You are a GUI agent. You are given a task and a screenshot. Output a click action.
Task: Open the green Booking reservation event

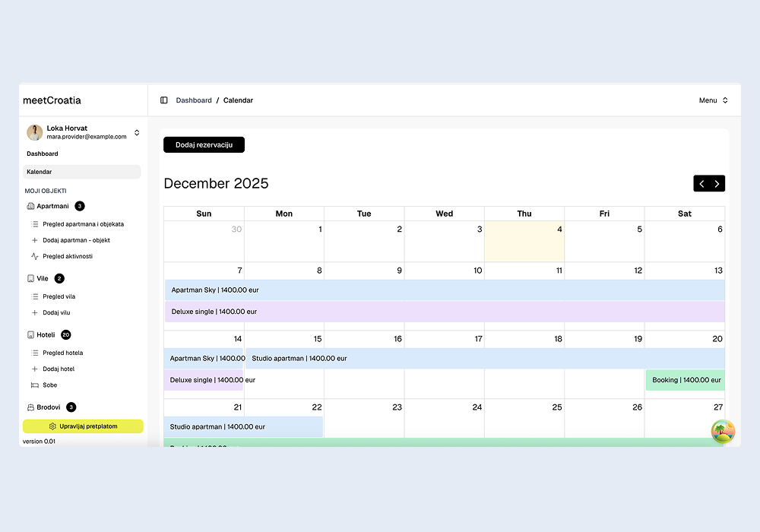point(686,380)
